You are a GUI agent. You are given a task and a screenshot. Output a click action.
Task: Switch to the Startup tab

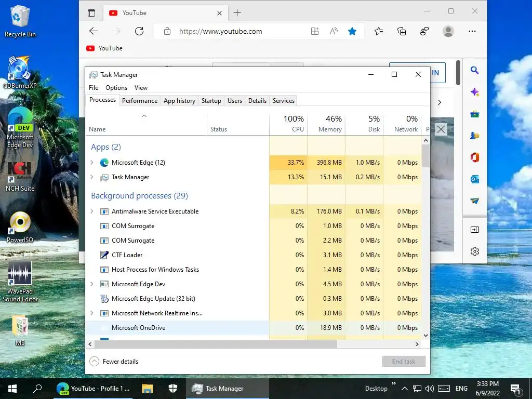tap(211, 101)
